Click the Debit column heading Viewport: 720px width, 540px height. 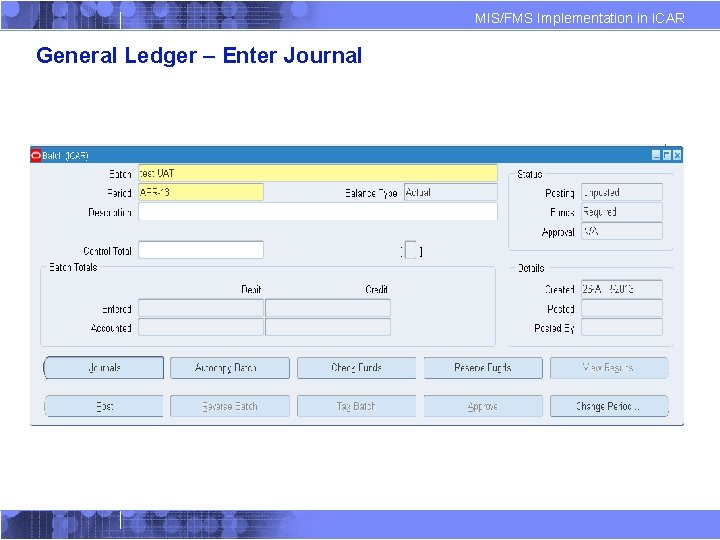[x=251, y=289]
